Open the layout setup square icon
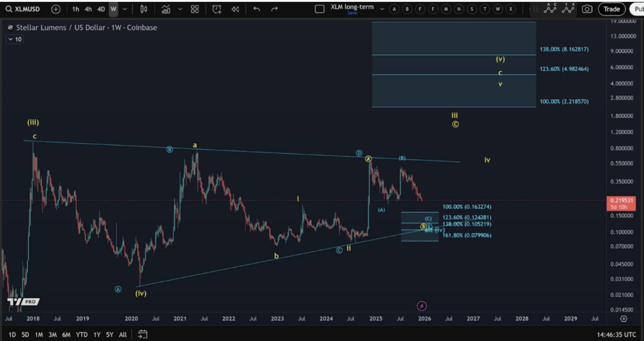 pyautogui.click(x=319, y=9)
